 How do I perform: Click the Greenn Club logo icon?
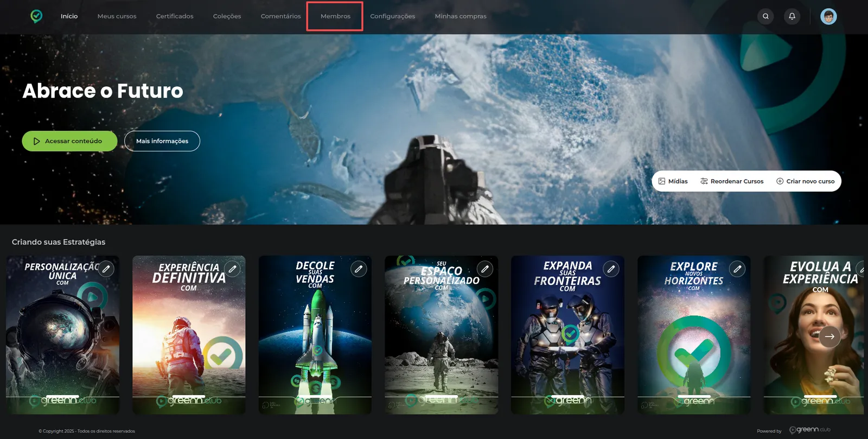click(36, 16)
